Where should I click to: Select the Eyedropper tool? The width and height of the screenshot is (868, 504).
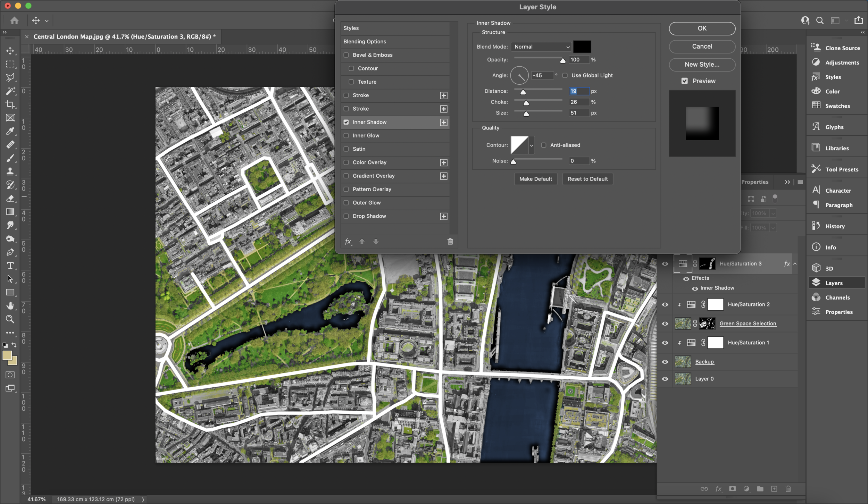point(10,131)
